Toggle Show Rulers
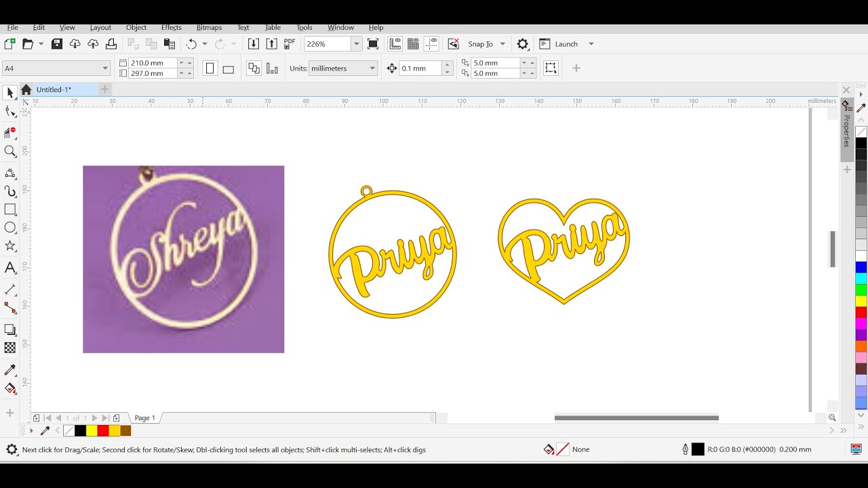The width and height of the screenshot is (868, 488). [395, 44]
